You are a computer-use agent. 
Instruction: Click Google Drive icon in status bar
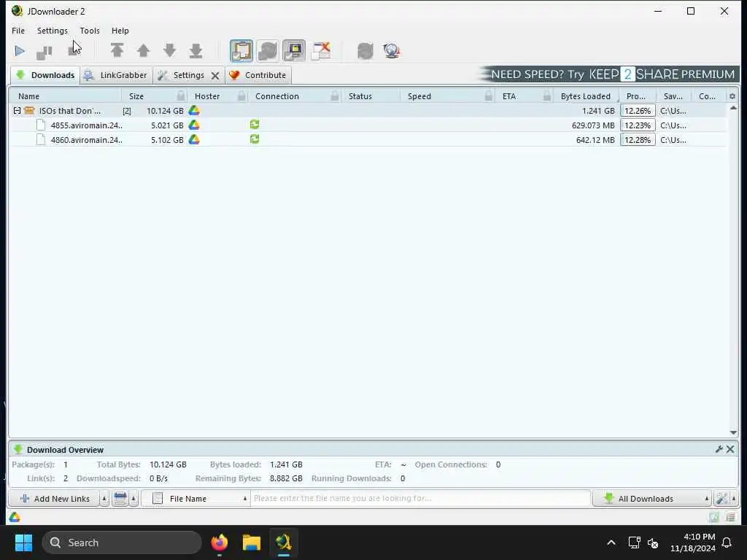(15, 517)
